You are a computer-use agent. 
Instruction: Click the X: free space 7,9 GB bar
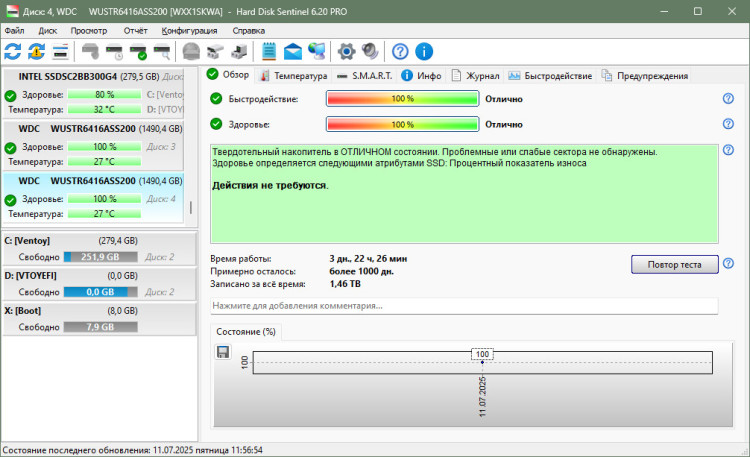100,327
